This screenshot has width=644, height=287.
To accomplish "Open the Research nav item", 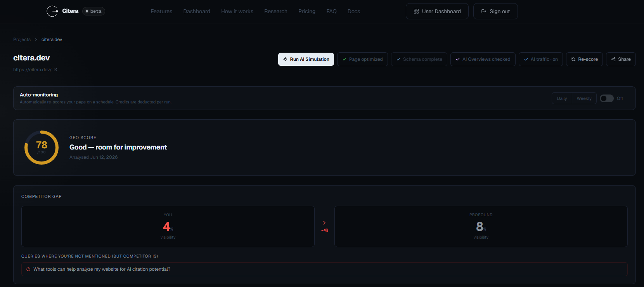I will (276, 11).
